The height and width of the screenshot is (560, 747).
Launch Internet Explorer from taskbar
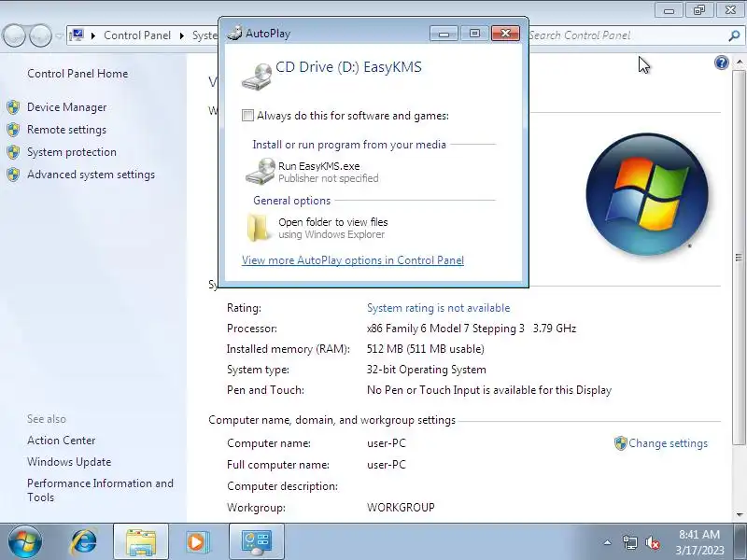pyautogui.click(x=84, y=541)
